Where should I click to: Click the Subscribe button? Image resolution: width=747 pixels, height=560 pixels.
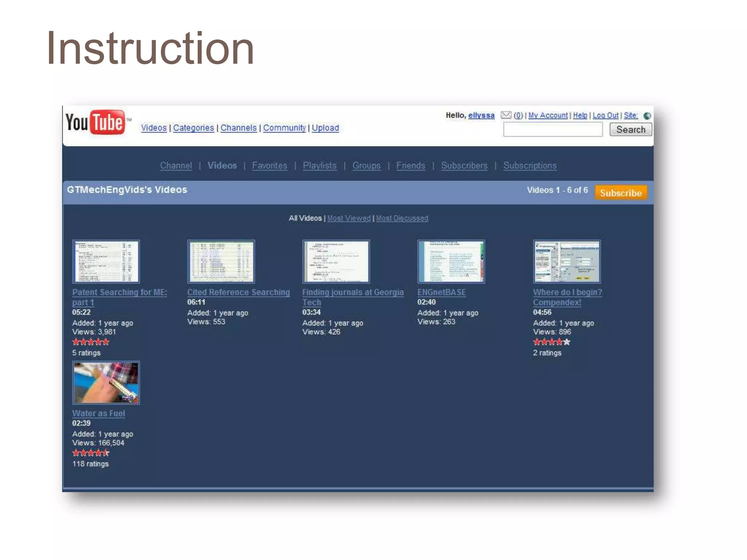(x=620, y=193)
